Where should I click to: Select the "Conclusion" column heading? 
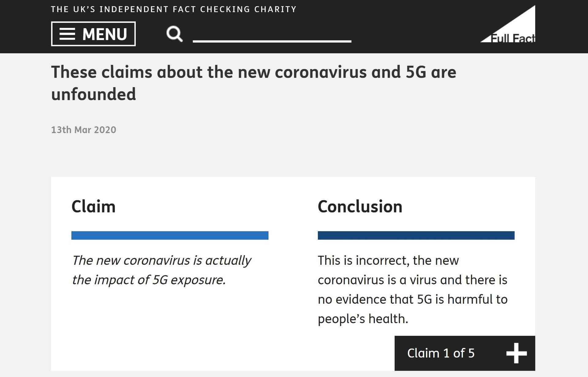[x=360, y=207]
